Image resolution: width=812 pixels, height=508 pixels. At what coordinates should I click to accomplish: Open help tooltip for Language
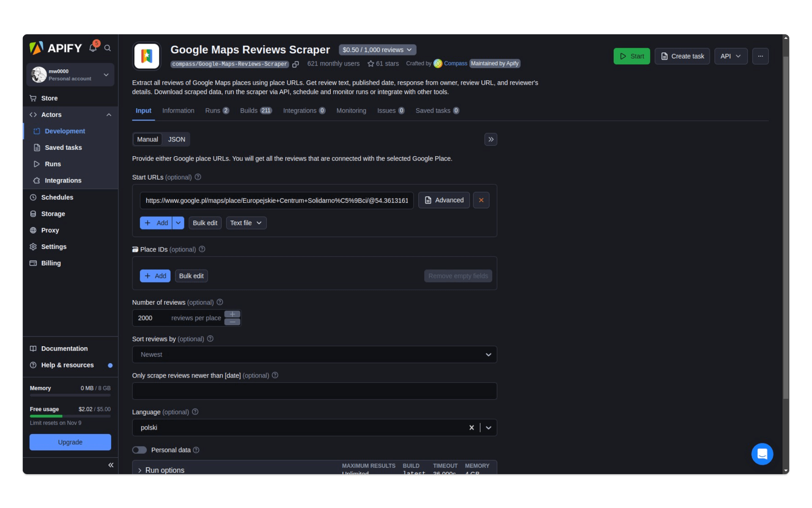pyautogui.click(x=195, y=412)
